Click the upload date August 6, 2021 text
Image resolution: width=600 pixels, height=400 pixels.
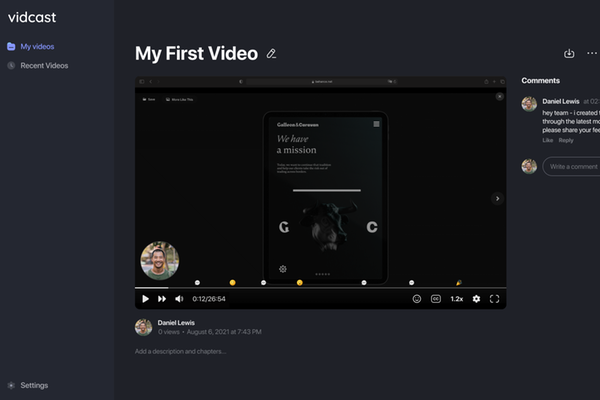click(x=224, y=332)
